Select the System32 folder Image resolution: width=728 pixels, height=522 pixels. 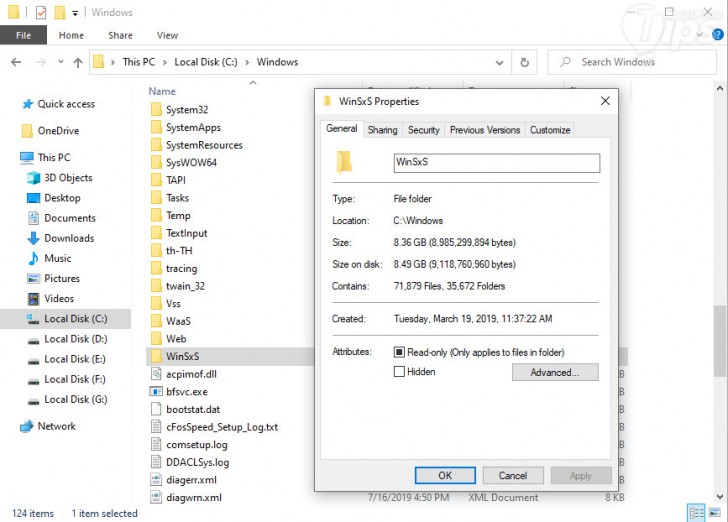(x=179, y=110)
